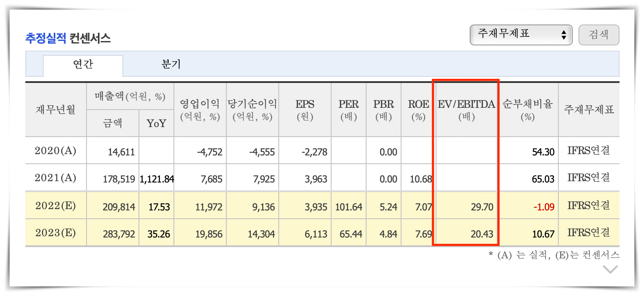Select the 금액 sub-header
Screen dimensions: 644x296
tap(112, 123)
